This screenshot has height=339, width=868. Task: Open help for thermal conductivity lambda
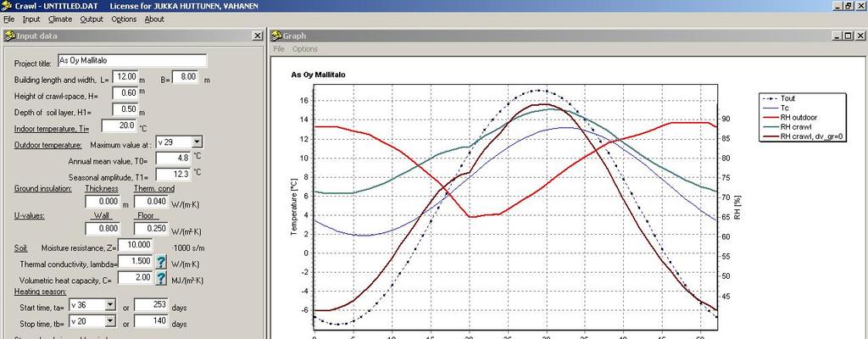pos(160,261)
